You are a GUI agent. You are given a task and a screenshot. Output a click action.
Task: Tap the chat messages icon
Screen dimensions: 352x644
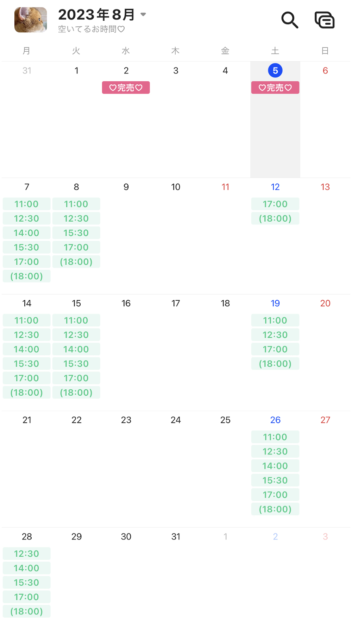click(324, 20)
